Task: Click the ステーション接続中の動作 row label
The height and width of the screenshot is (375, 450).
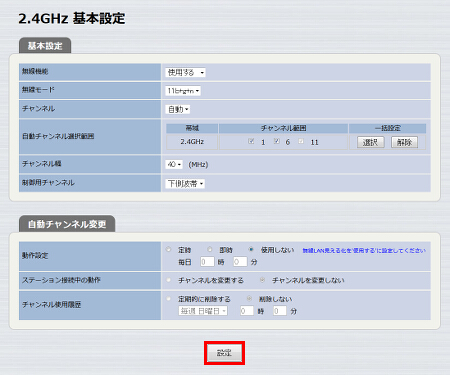Action: (x=61, y=280)
